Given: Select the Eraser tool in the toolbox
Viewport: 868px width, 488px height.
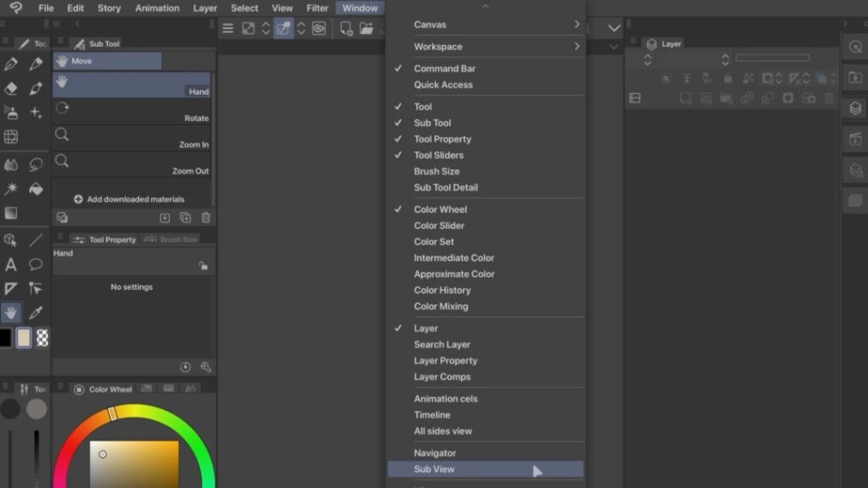Looking at the screenshot, I should [11, 88].
